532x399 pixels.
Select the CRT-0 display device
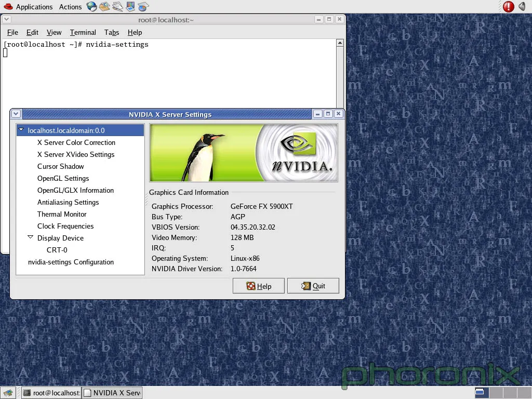pos(57,250)
